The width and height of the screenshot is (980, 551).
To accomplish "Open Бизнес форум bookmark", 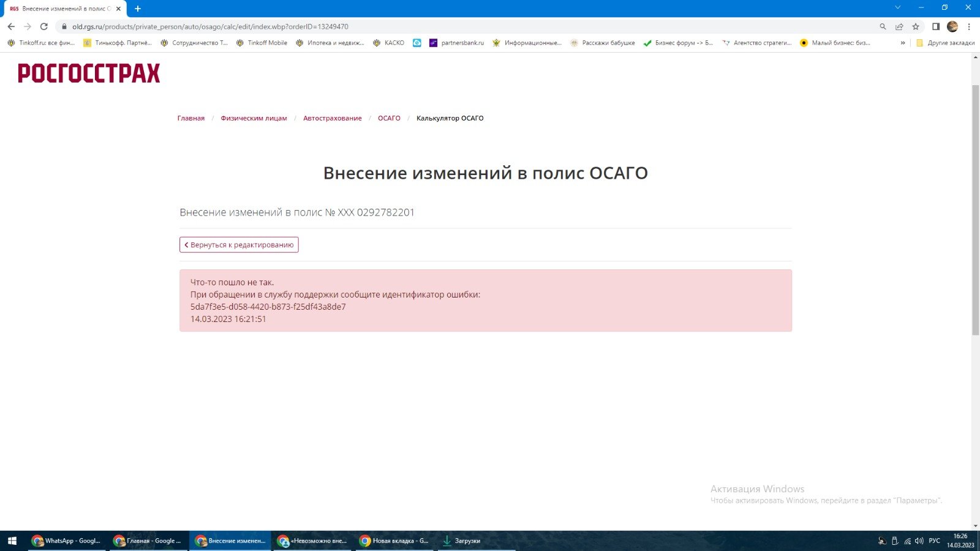I will pyautogui.click(x=679, y=43).
